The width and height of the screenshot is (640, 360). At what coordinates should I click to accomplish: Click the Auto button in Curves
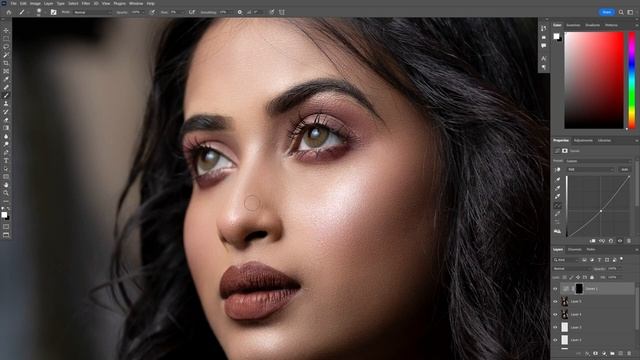624,169
